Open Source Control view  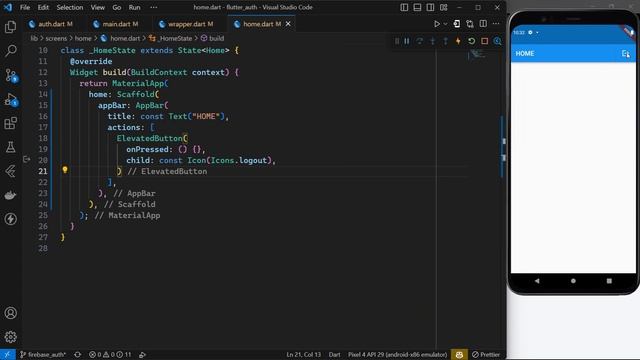(x=11, y=76)
